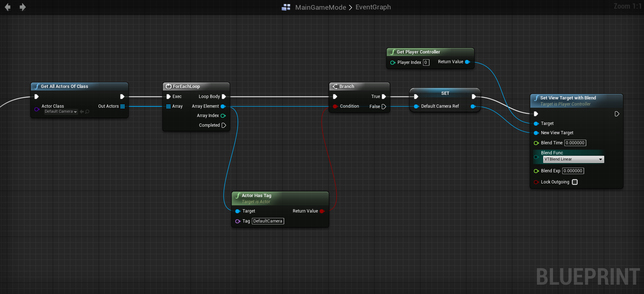Click the Array Element output pin
Screen dimensions: 644x294
pos(223,106)
